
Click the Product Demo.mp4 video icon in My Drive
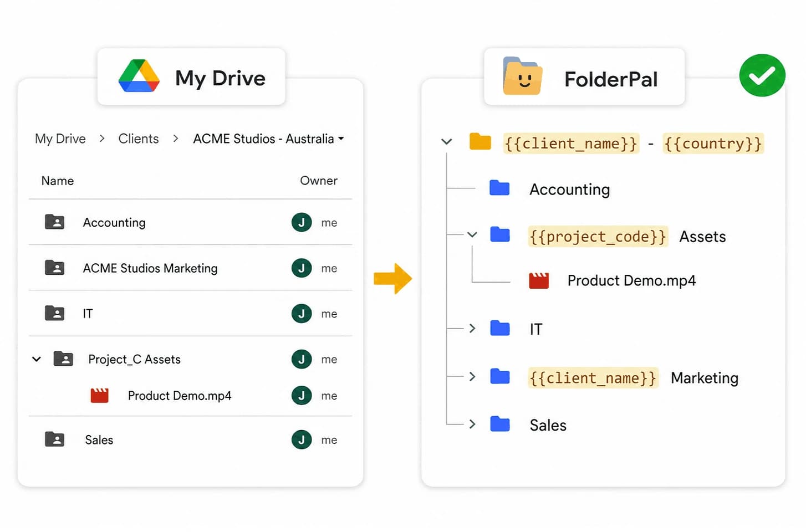tap(100, 395)
